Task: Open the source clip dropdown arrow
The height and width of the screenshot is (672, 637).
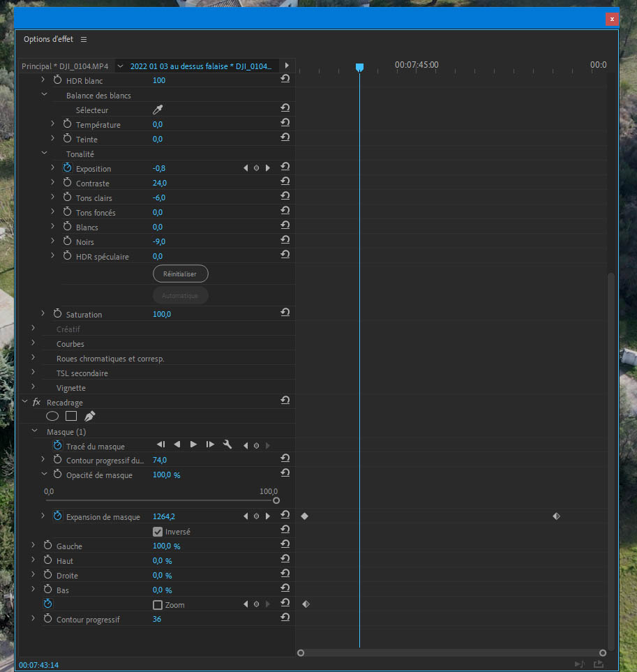Action: pyautogui.click(x=121, y=66)
